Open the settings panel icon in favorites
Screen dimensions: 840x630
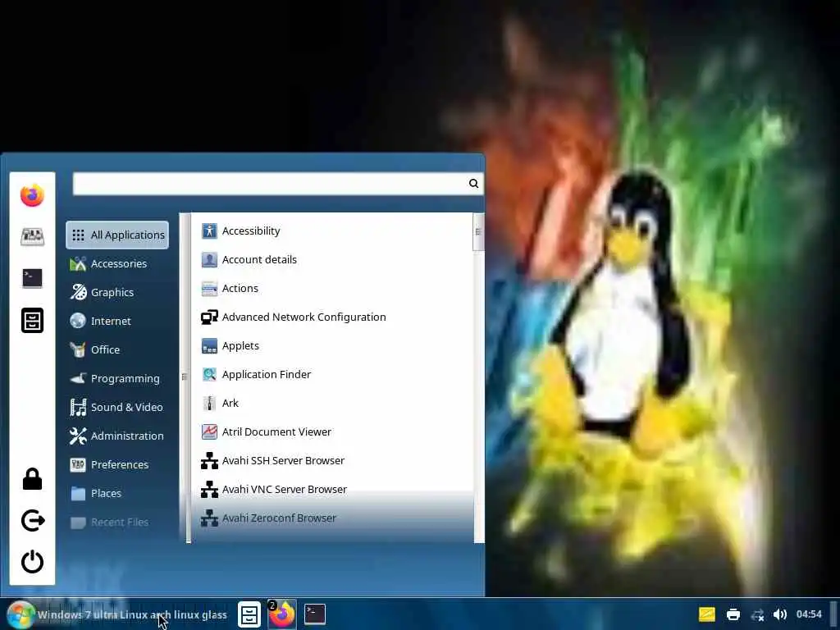[x=32, y=236]
